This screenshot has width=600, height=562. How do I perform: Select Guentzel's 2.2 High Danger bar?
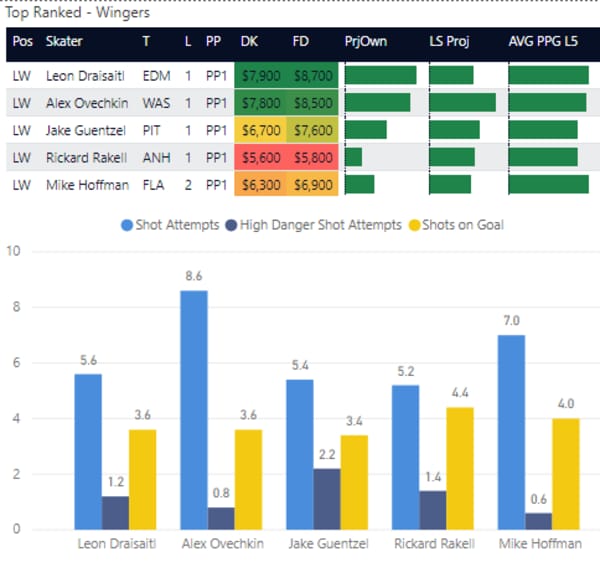pyautogui.click(x=327, y=499)
